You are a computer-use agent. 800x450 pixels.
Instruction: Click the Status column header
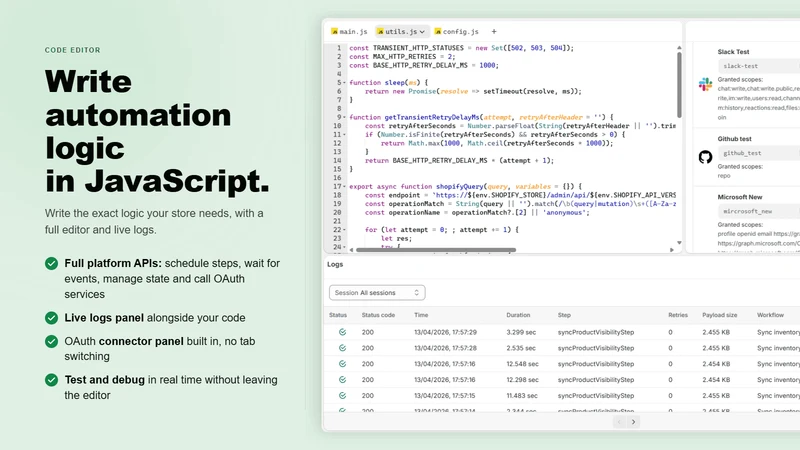tap(338, 315)
